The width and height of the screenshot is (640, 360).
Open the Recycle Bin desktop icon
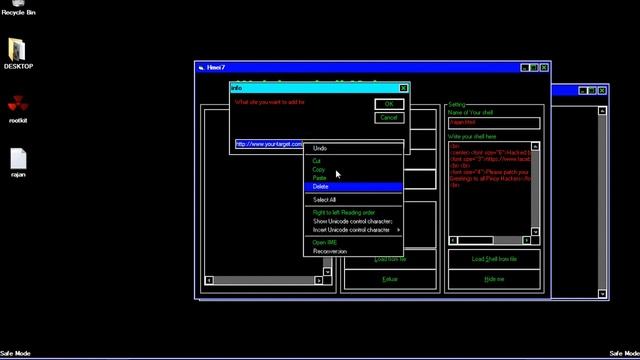(18, 8)
